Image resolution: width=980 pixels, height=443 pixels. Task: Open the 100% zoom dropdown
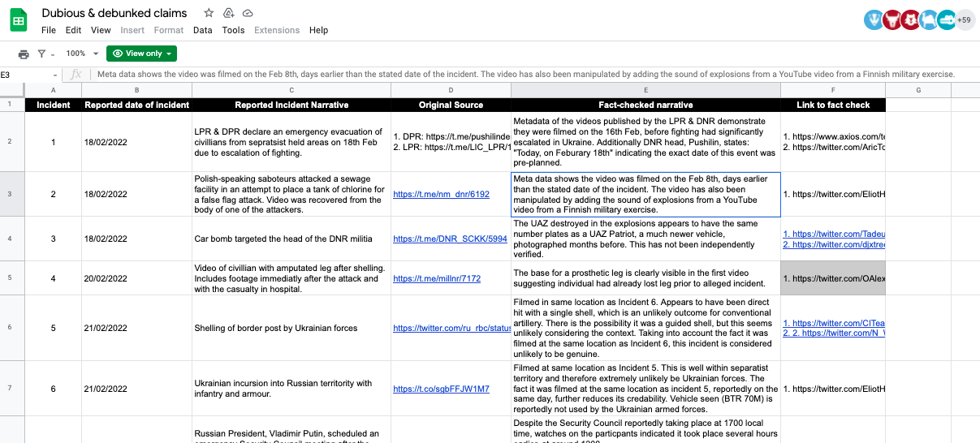[x=82, y=54]
